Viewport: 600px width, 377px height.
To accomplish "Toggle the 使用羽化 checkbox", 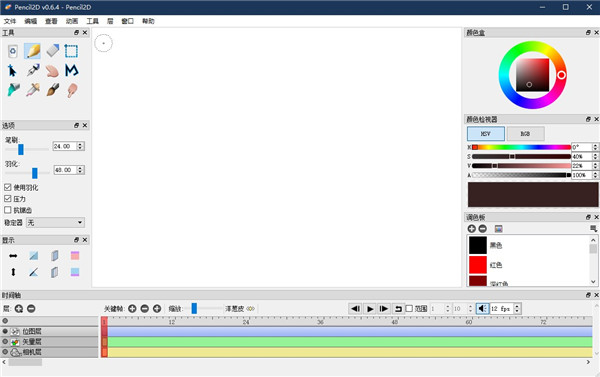I will point(8,187).
